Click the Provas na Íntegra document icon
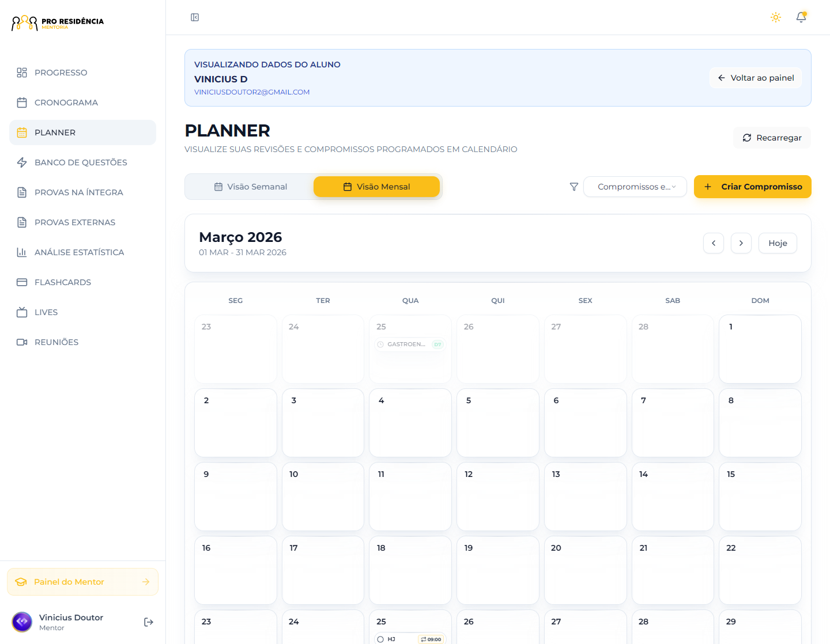The image size is (830, 644). pos(22,192)
